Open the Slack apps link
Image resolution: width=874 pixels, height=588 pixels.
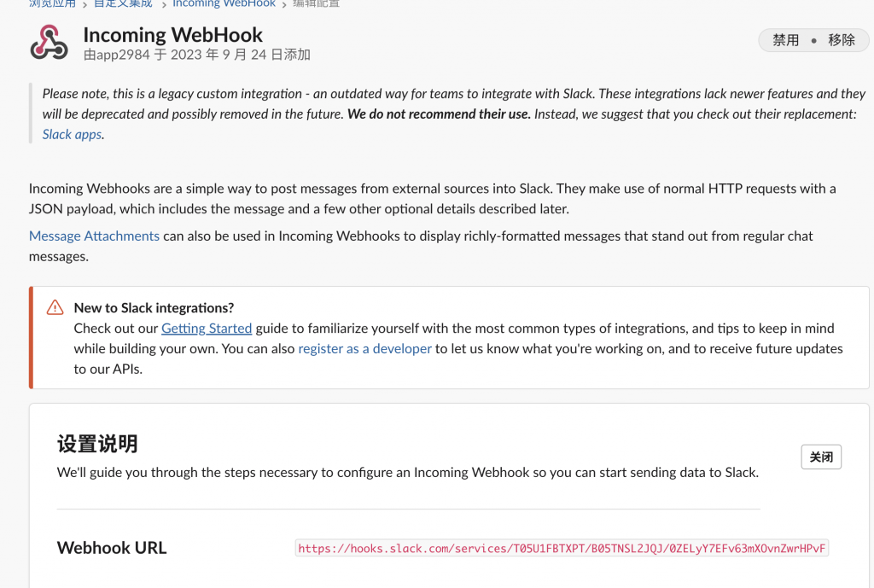pyautogui.click(x=72, y=134)
